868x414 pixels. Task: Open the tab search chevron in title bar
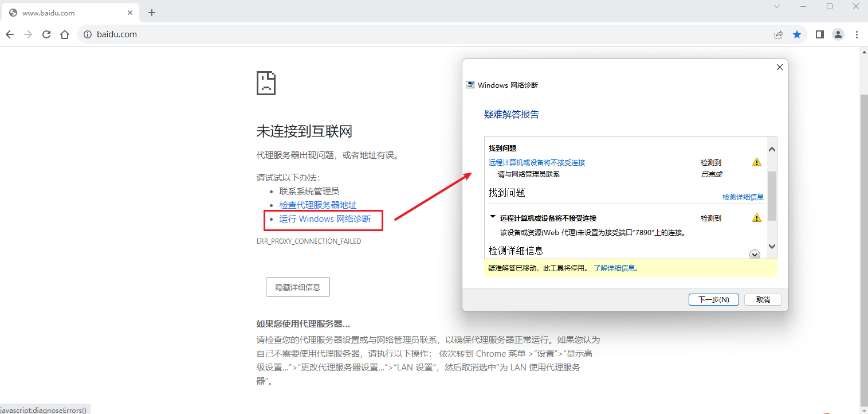(777, 6)
